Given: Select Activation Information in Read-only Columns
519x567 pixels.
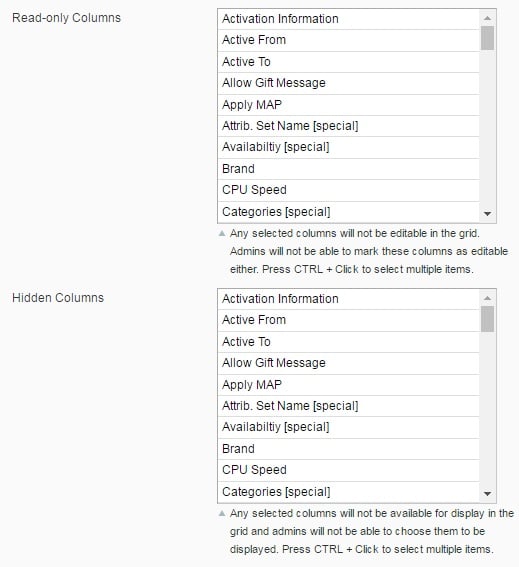Looking at the screenshot, I should click(x=349, y=19).
